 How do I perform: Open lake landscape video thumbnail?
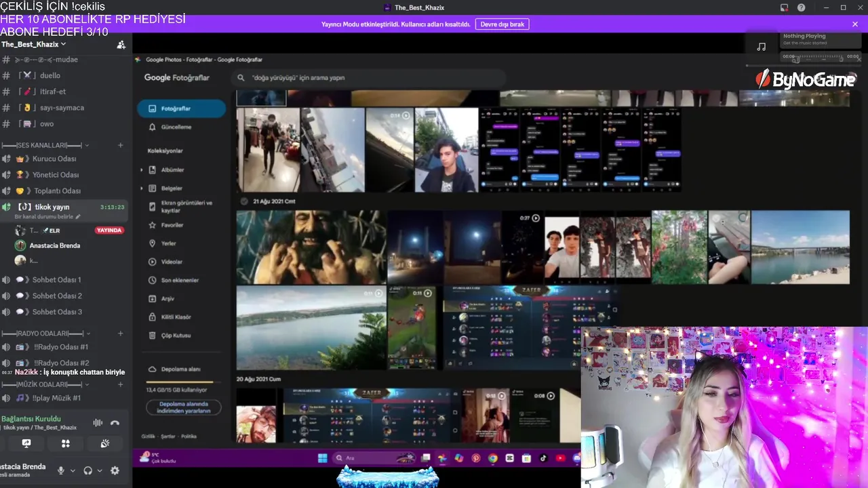point(311,328)
